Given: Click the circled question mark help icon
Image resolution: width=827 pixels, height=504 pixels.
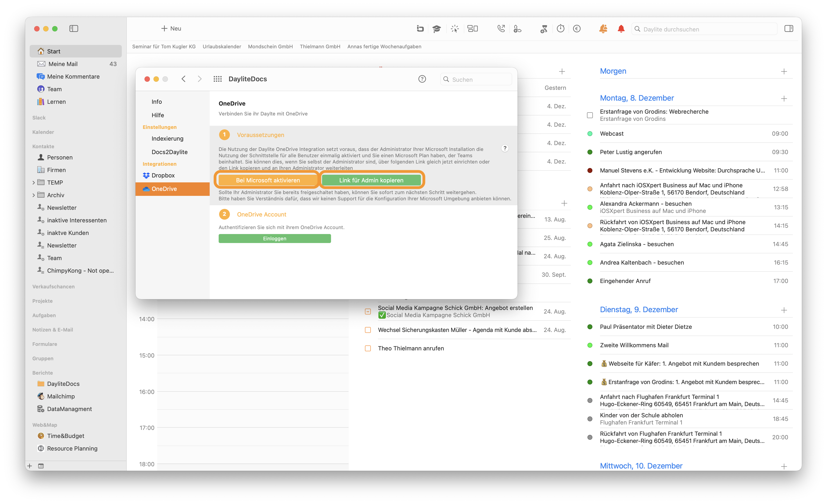Looking at the screenshot, I should pyautogui.click(x=422, y=79).
